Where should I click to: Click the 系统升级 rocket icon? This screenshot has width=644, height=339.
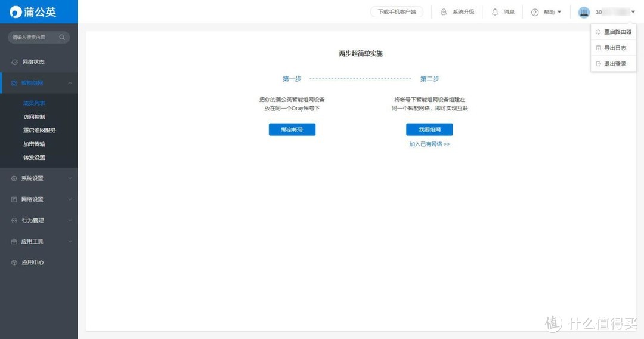coord(444,12)
